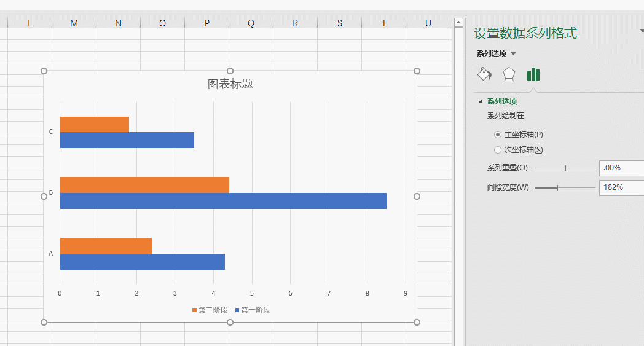Select column header R
Image resolution: width=644 pixels, height=346 pixels.
point(296,23)
